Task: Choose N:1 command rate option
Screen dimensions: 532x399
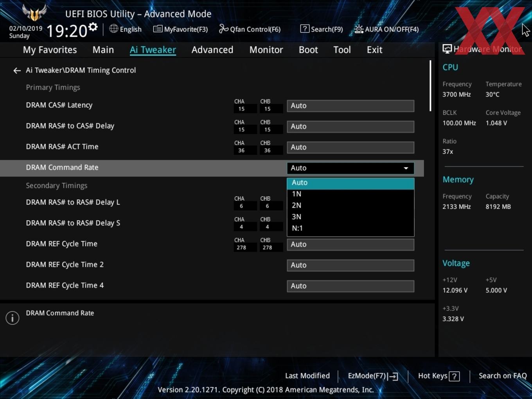Action: point(350,228)
